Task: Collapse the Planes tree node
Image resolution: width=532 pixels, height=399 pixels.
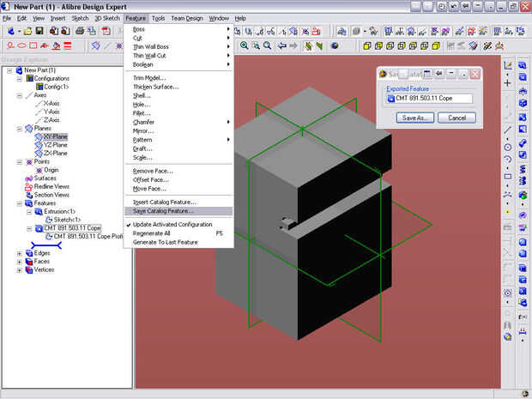Action: [x=20, y=128]
